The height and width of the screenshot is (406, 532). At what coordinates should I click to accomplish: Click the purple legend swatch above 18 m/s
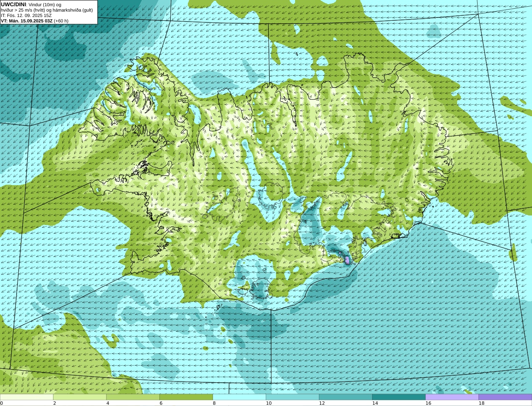click(x=505, y=397)
